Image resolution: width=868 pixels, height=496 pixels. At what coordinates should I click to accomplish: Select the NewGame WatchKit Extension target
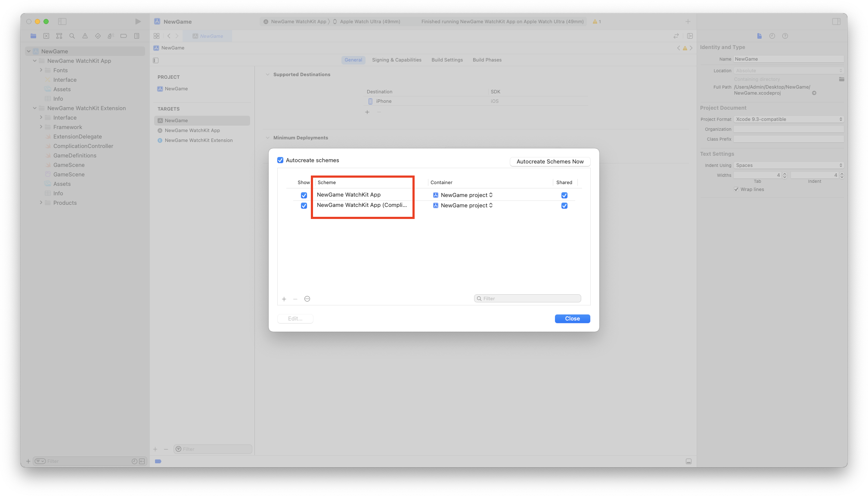(198, 140)
